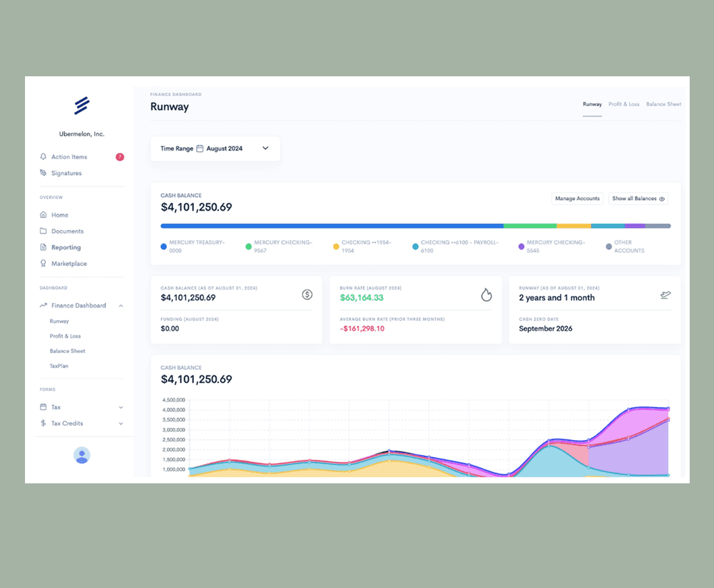Click the green segment of the balance bar
This screenshot has width=714, height=588.
point(529,225)
